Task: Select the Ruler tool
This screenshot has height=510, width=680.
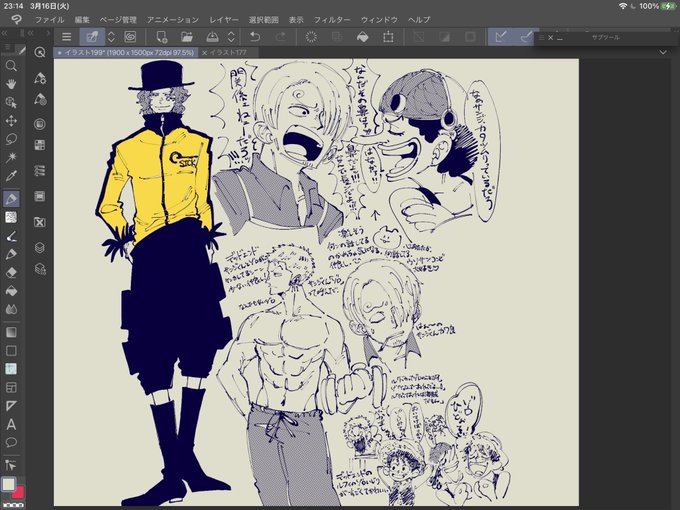Action: click(11, 406)
